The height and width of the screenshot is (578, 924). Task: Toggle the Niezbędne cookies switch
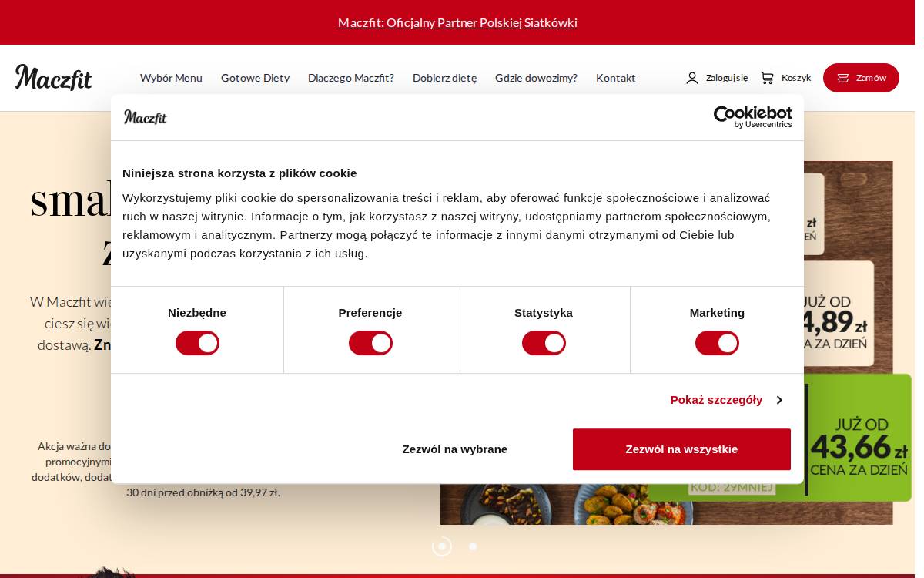click(197, 343)
